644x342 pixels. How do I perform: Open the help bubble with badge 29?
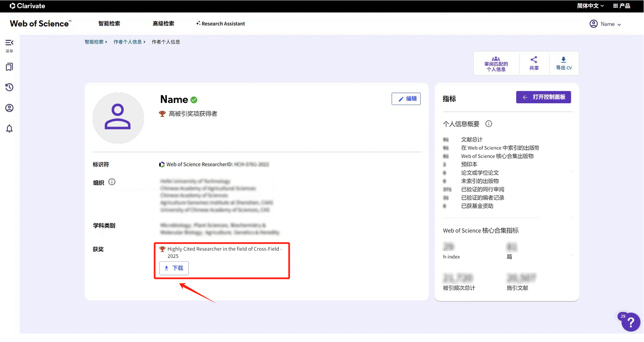coord(630,322)
